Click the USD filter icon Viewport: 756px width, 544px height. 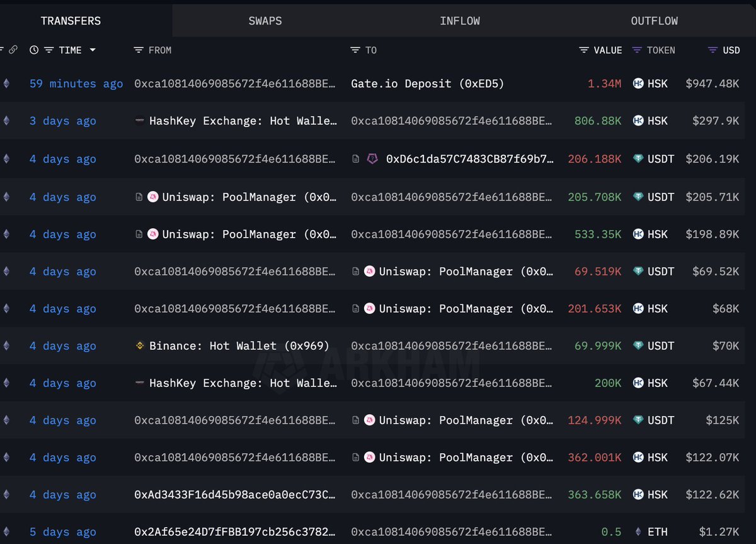point(713,50)
